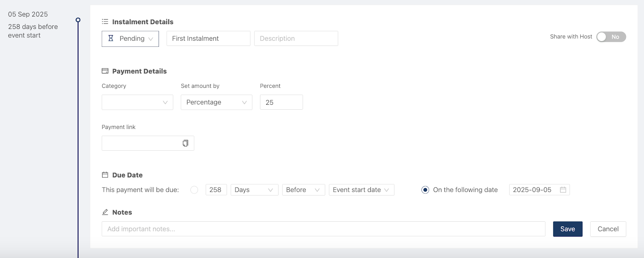The width and height of the screenshot is (644, 258).
Task: Expand the Set amount by Percentage dropdown
Action: (x=216, y=102)
